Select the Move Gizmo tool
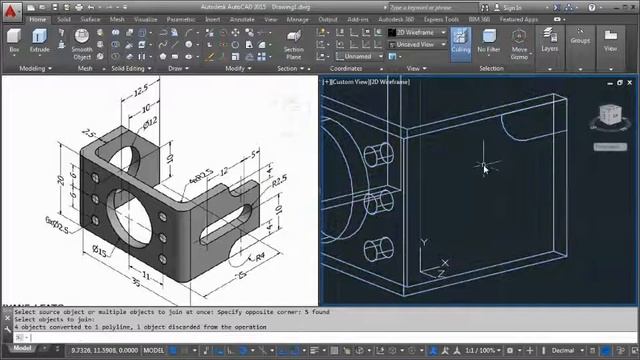The image size is (640, 360). pyautogui.click(x=519, y=44)
